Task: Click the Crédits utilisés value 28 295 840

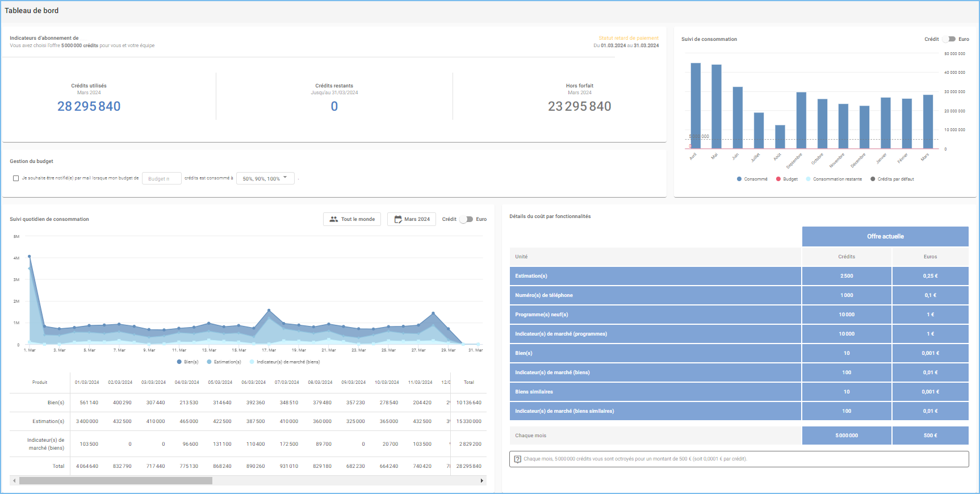Action: [89, 106]
